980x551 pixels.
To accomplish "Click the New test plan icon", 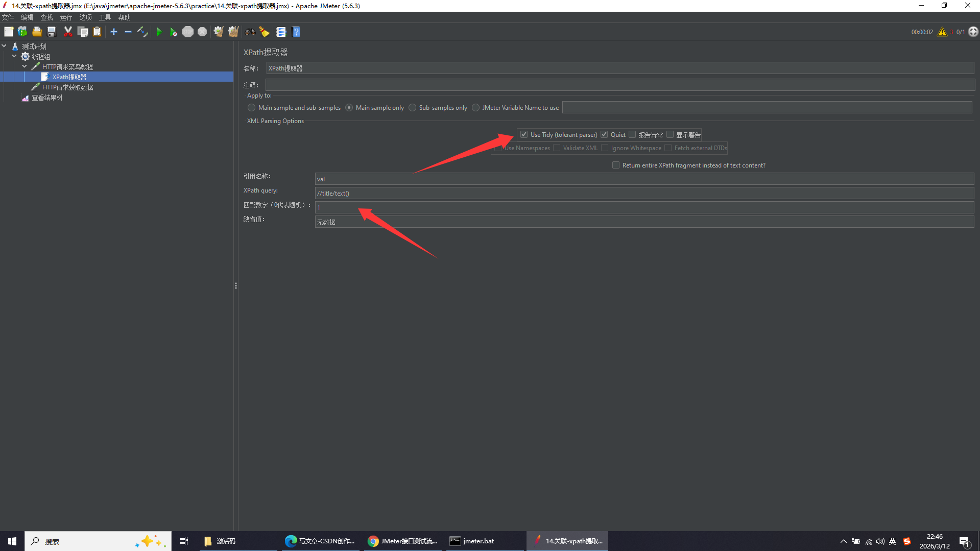I will point(9,32).
